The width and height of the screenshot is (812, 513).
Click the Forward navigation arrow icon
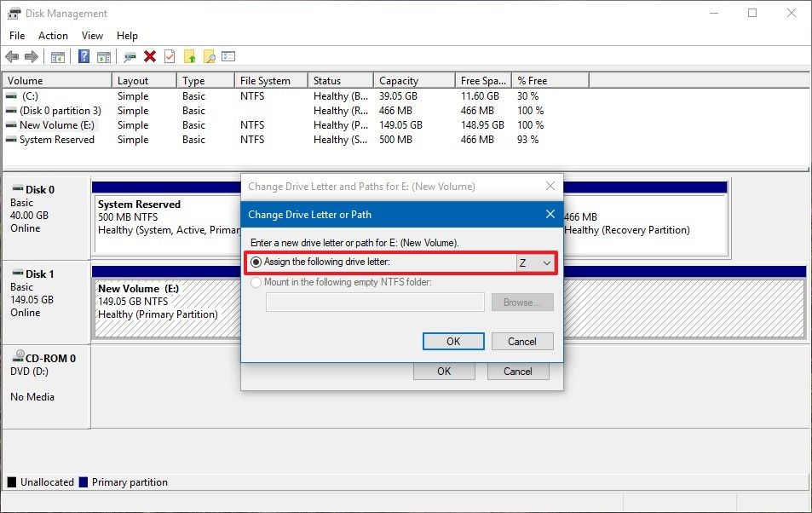[30, 56]
